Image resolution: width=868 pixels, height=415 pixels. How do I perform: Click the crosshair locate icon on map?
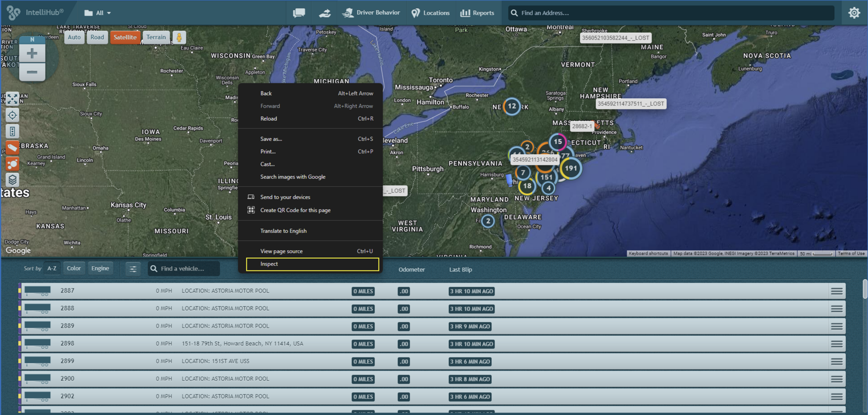coord(12,115)
